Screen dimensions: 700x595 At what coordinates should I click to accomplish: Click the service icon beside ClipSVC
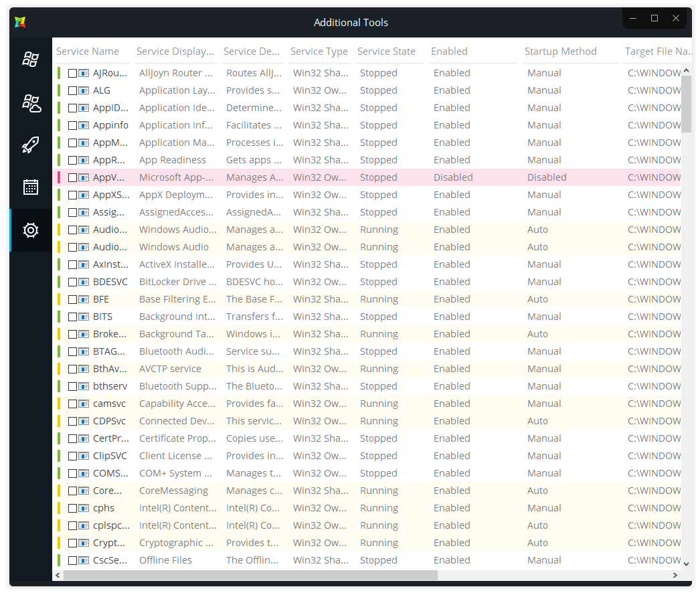click(84, 456)
